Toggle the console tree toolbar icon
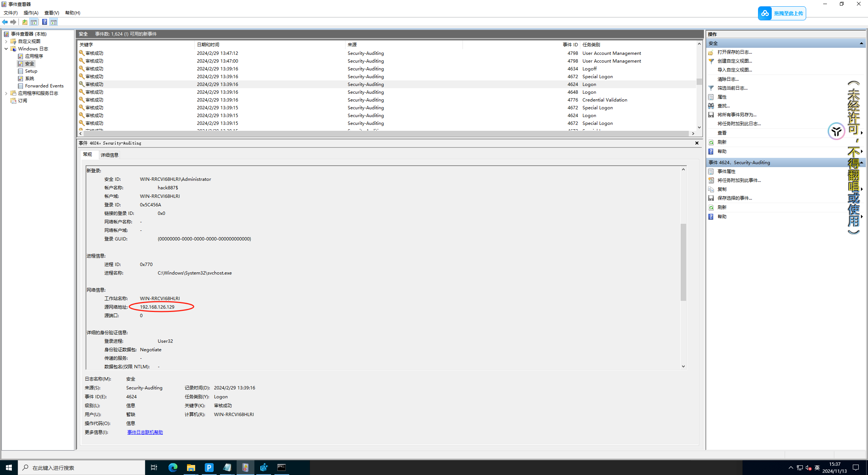The height and width of the screenshot is (475, 868). [34, 22]
